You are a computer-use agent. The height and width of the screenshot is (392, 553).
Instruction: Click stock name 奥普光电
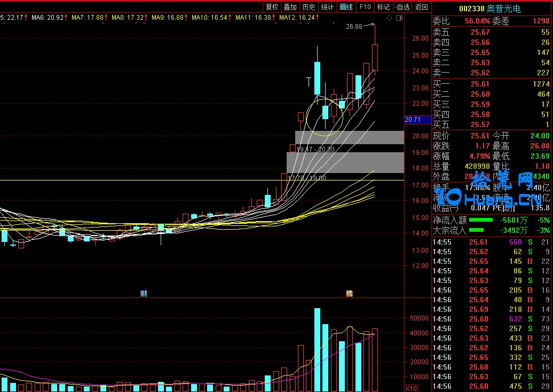point(504,9)
